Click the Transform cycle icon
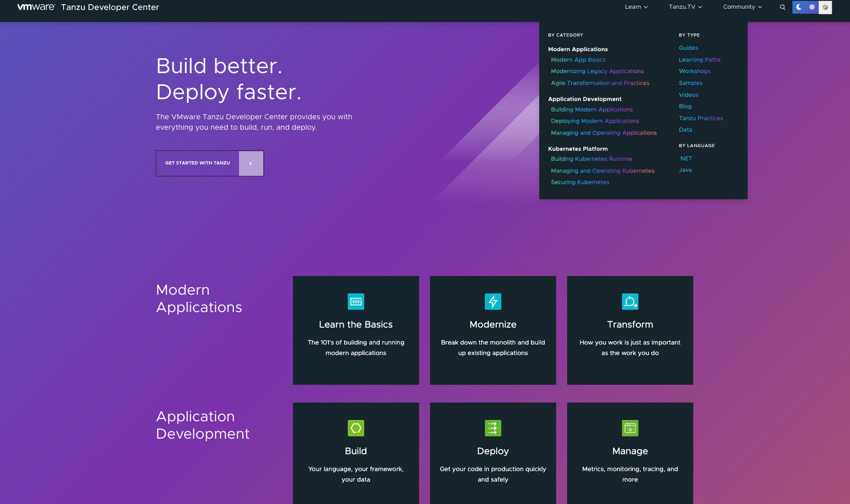Image resolution: width=850 pixels, height=504 pixels. coord(630,302)
